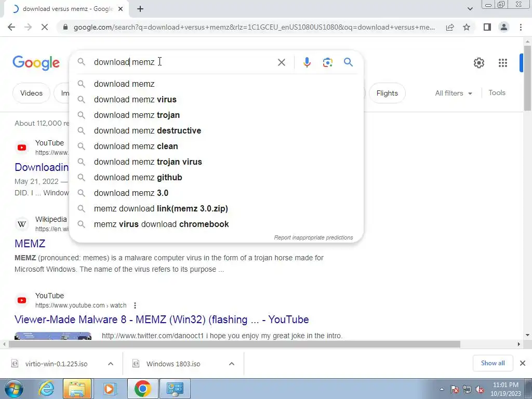Click Tools under search bar
The width and height of the screenshot is (532, 399).
click(497, 92)
